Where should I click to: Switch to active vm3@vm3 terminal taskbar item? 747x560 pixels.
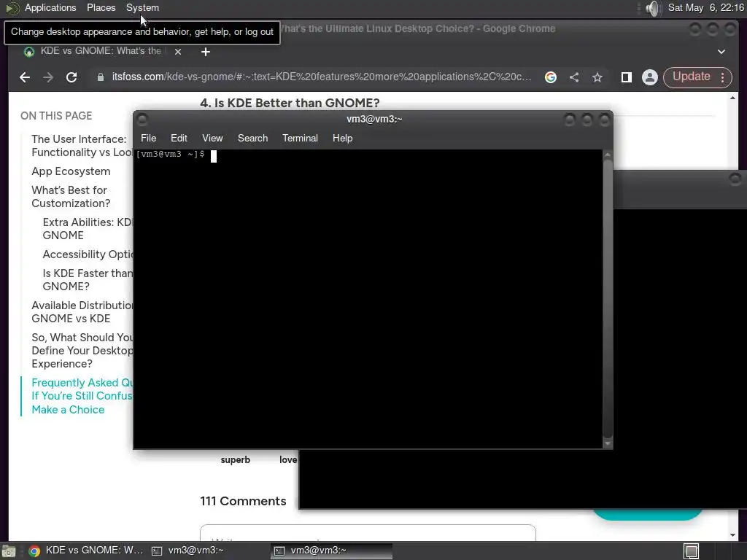pos(332,551)
